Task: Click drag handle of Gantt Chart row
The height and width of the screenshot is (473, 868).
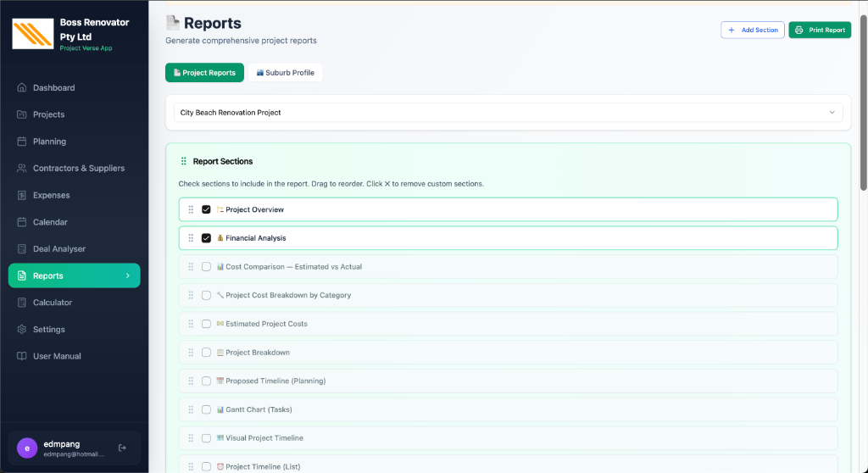Action: pos(191,409)
